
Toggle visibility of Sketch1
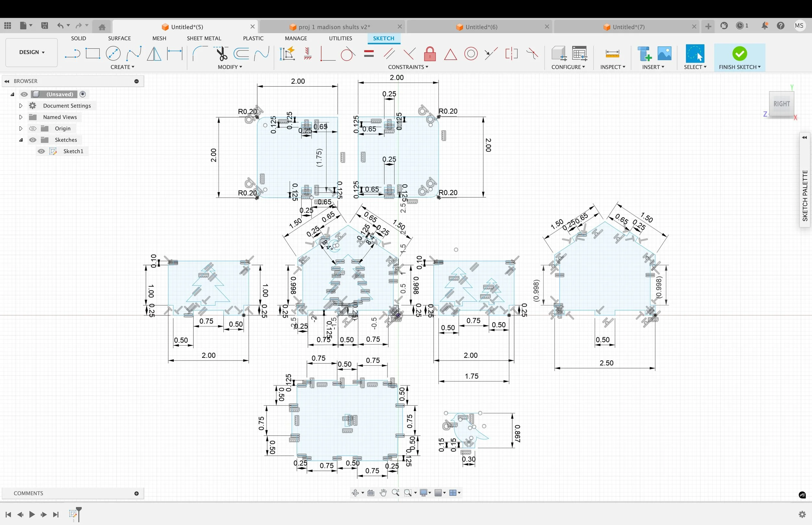[x=41, y=151]
